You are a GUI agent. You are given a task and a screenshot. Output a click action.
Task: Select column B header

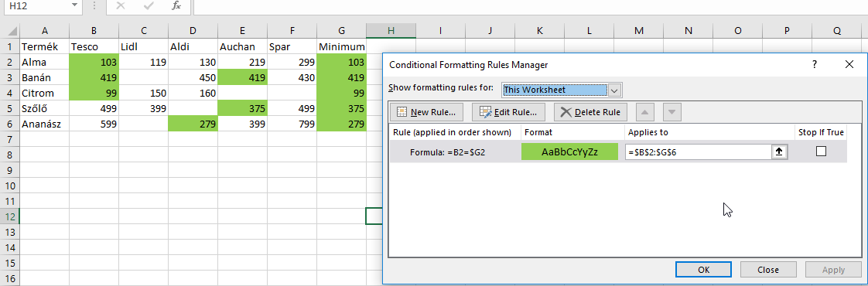94,31
